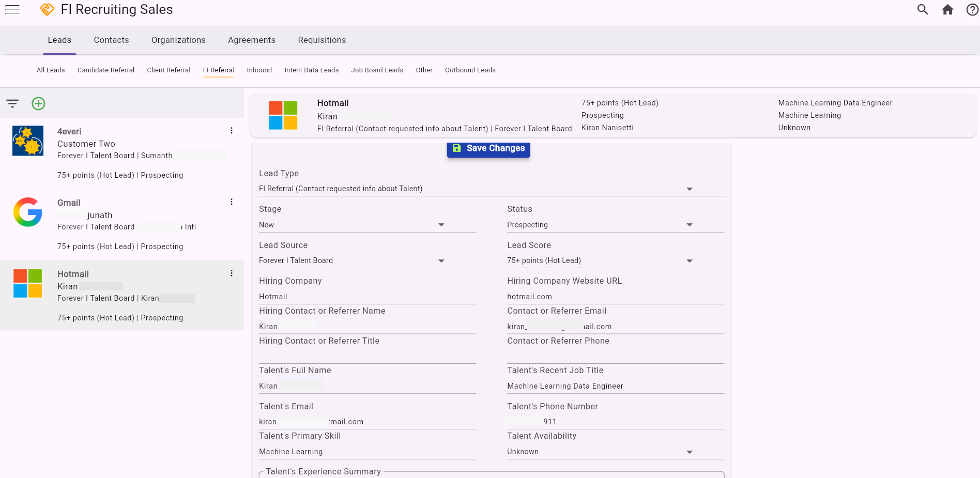This screenshot has width=980, height=478.
Task: Select the Hotmail Microsoft logo in the list
Action: (28, 283)
